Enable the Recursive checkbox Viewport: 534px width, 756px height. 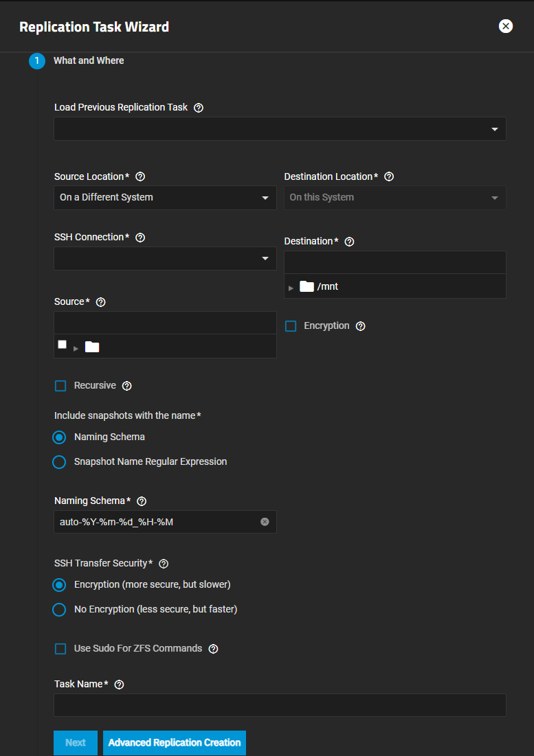60,386
